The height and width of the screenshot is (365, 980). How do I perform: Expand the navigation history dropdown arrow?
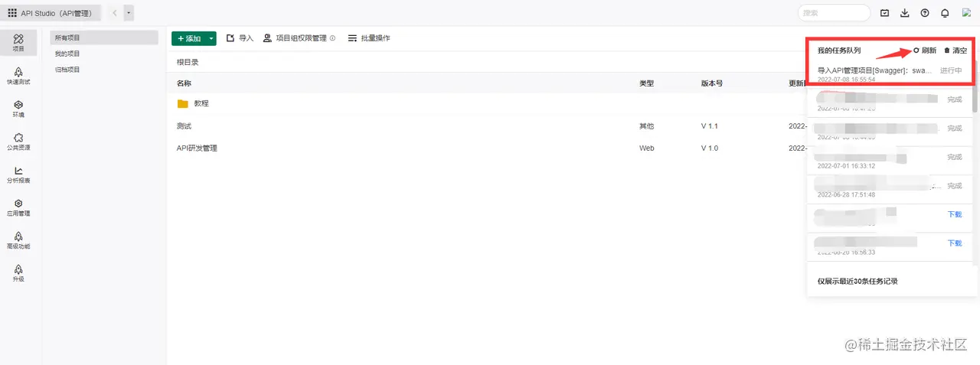click(129, 13)
